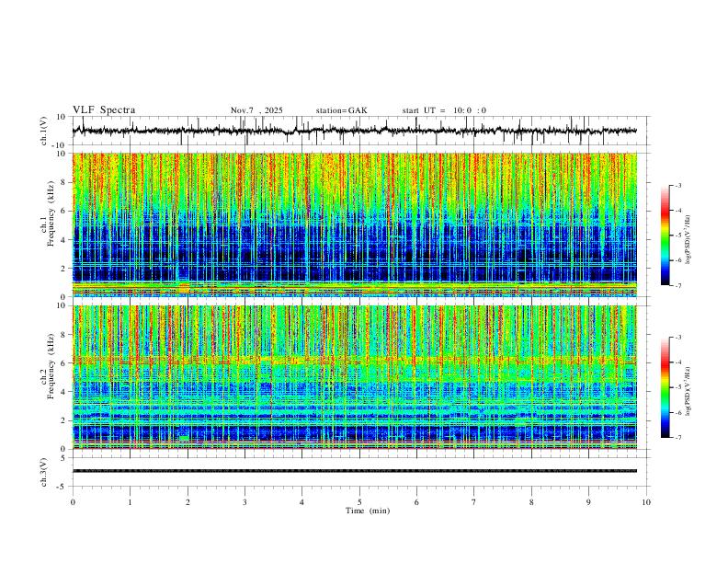Screen dimensions: 728x563
Task: Click time axis tick label "3"
Action: 245,502
